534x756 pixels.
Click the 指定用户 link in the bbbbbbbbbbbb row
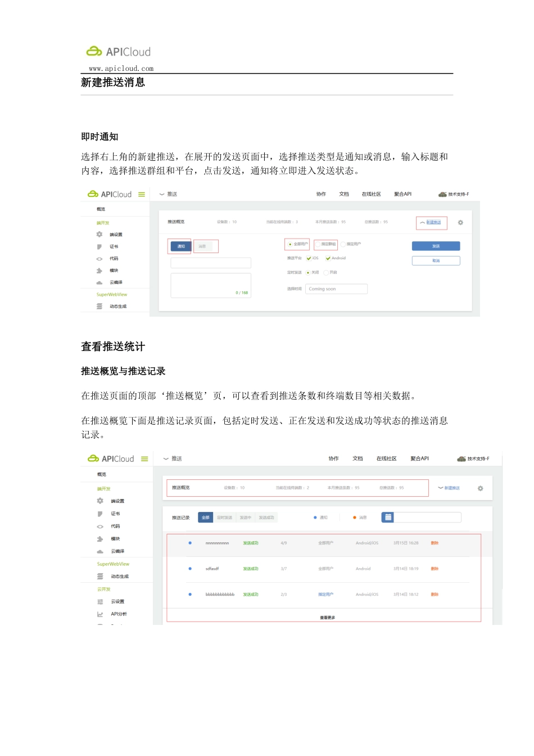point(325,595)
